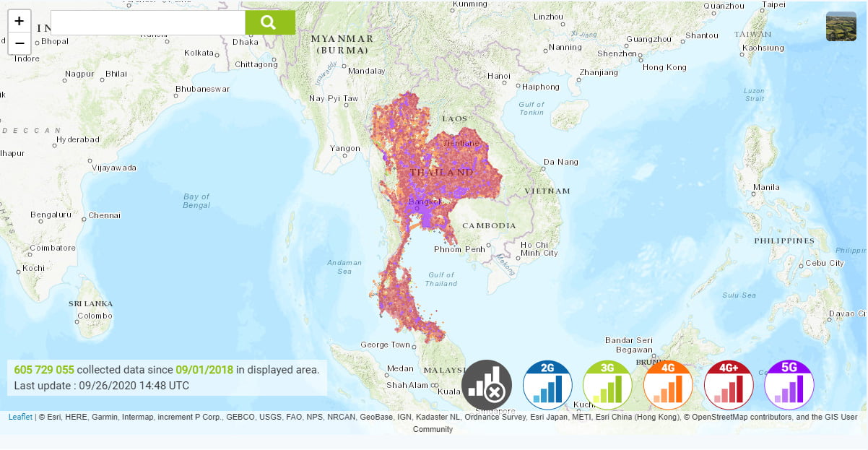This screenshot has width=868, height=450.
Task: Click the Medan city label
Action: coord(401,368)
